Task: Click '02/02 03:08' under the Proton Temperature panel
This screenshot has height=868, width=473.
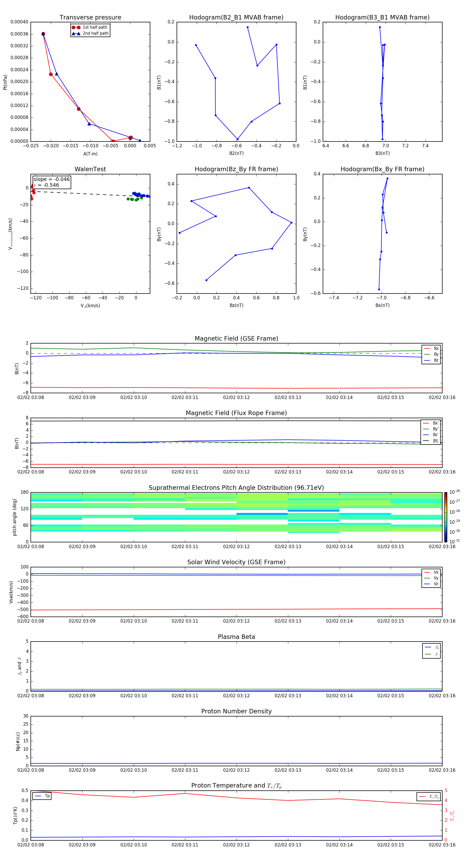Action: pyautogui.click(x=31, y=845)
